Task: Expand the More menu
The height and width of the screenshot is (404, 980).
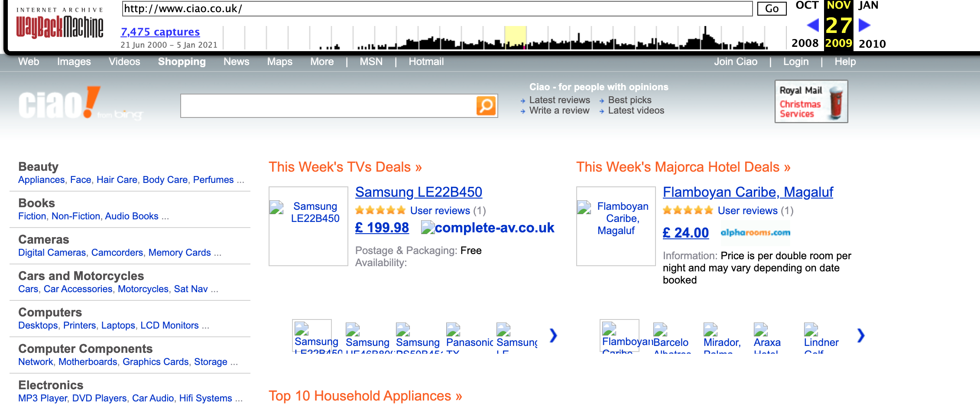Action: click(322, 62)
